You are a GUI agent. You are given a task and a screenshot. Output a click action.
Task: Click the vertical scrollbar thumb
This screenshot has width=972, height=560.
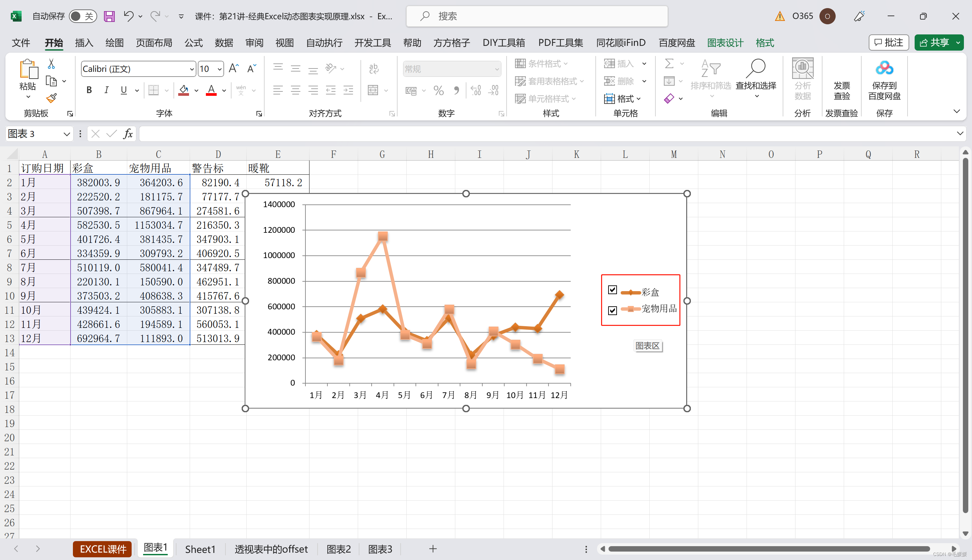pyautogui.click(x=965, y=335)
